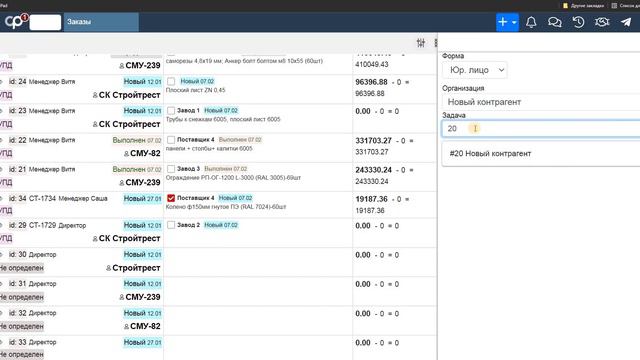Check the Завод 1 checkbox

pyautogui.click(x=171, y=111)
